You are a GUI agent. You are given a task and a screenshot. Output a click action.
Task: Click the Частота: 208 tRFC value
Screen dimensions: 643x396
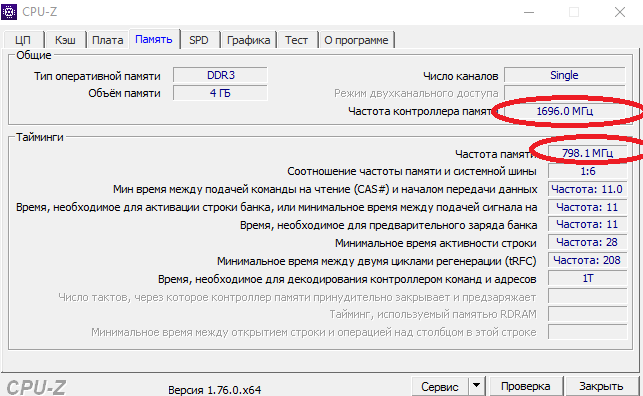pyautogui.click(x=588, y=260)
